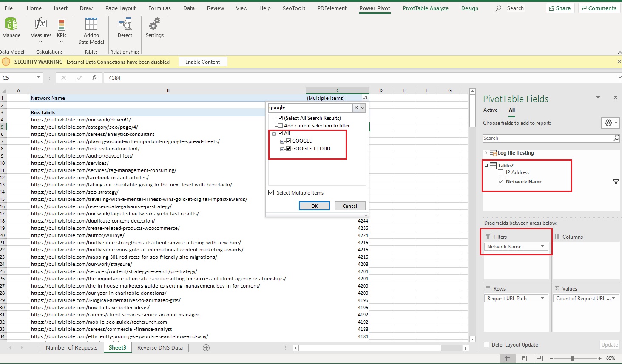Expand the GOOGLE tree node
Image resolution: width=622 pixels, height=364 pixels.
tap(282, 141)
